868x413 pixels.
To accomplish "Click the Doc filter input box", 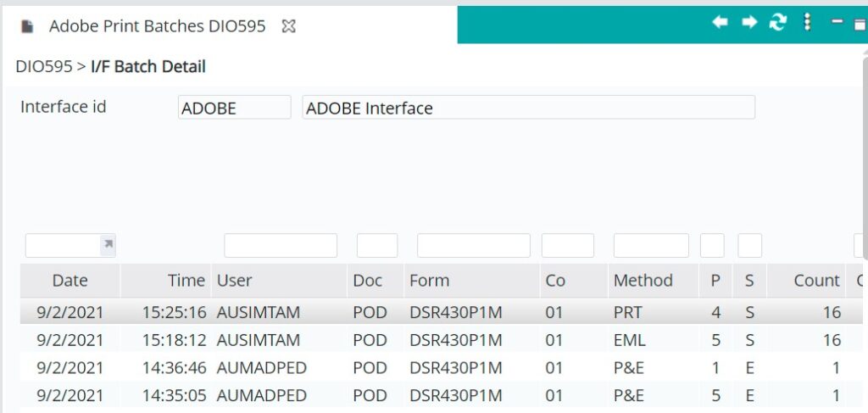I will (377, 245).
